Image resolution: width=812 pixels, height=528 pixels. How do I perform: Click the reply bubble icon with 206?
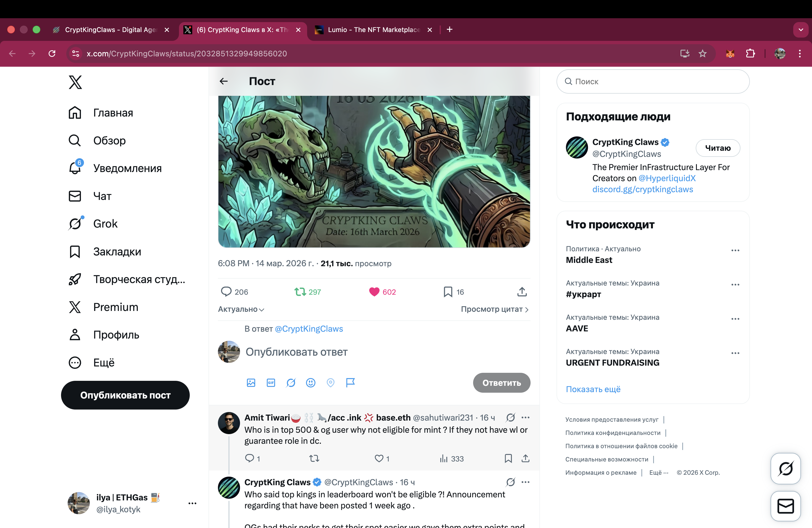click(226, 292)
